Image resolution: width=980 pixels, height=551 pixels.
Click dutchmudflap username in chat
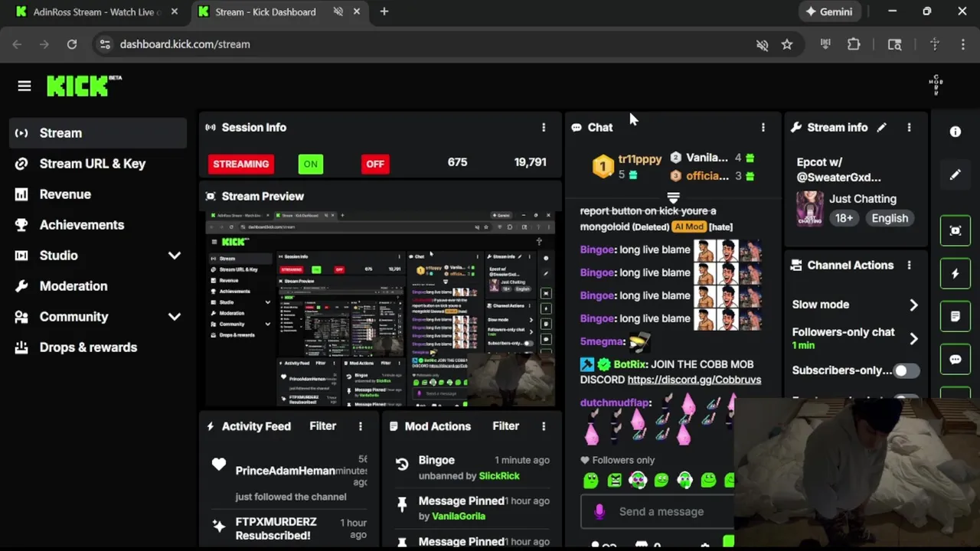[615, 403]
